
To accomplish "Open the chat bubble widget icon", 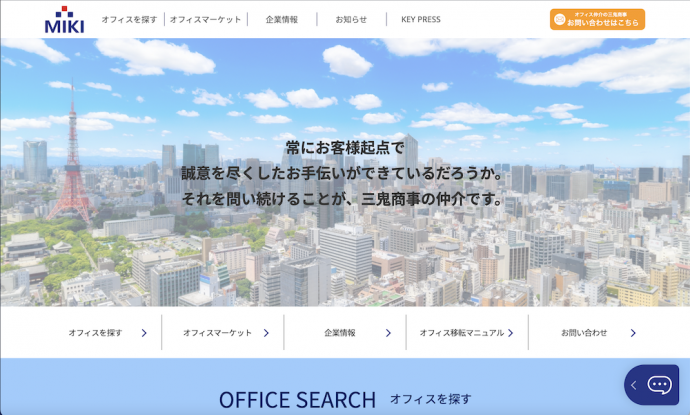I will pos(659,385).
